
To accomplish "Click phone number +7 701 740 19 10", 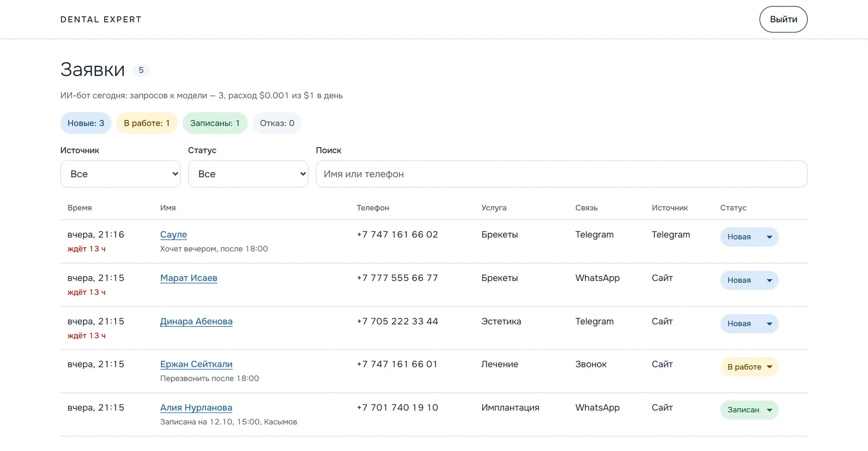I will [397, 408].
